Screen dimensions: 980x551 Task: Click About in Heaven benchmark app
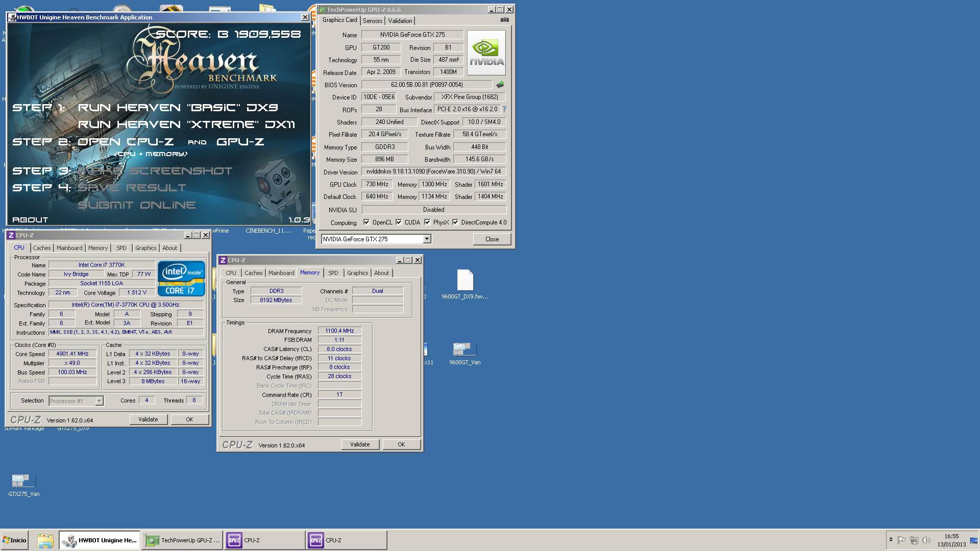click(x=30, y=220)
